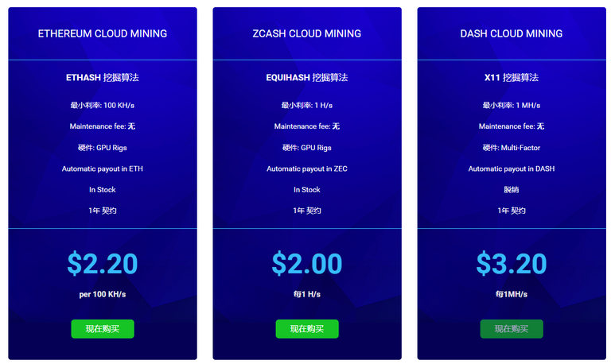Click the per 100 KH/s unit label

coord(103,294)
